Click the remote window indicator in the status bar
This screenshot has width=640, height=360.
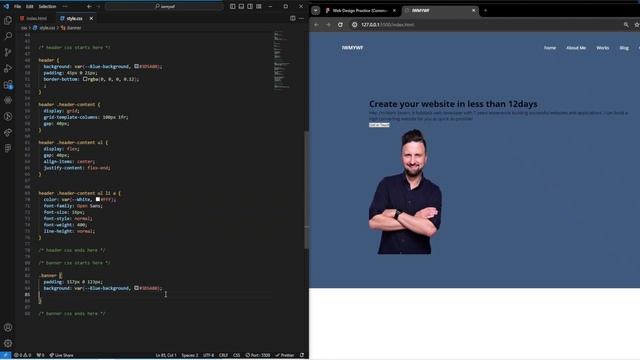click(5, 355)
